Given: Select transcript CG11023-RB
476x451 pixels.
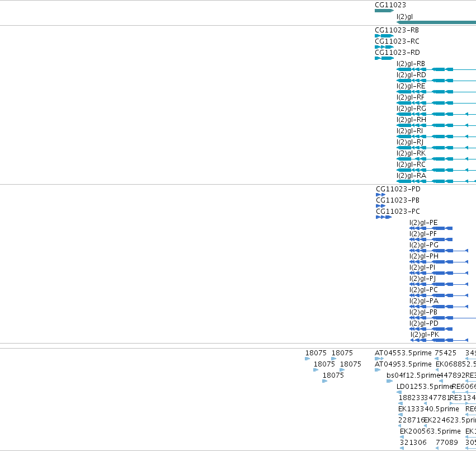Looking at the screenshot, I should pyautogui.click(x=384, y=36).
